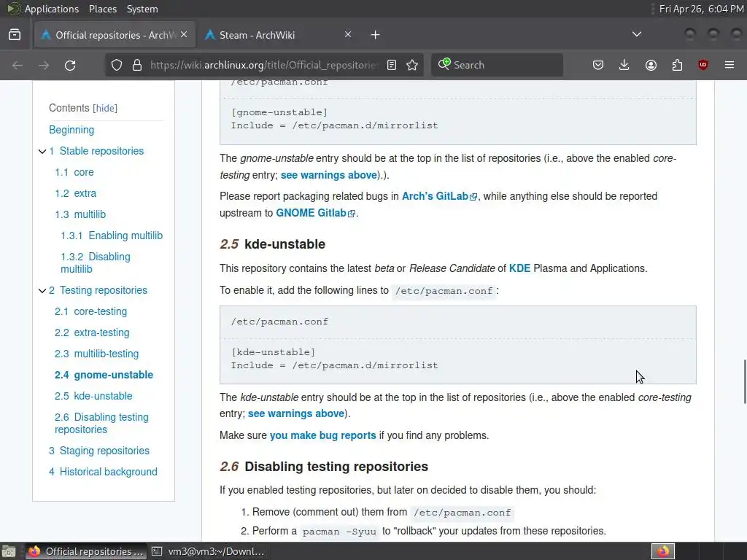Click the Firefox View icon in the tab bar
This screenshot has width=747, height=560.
(15, 35)
